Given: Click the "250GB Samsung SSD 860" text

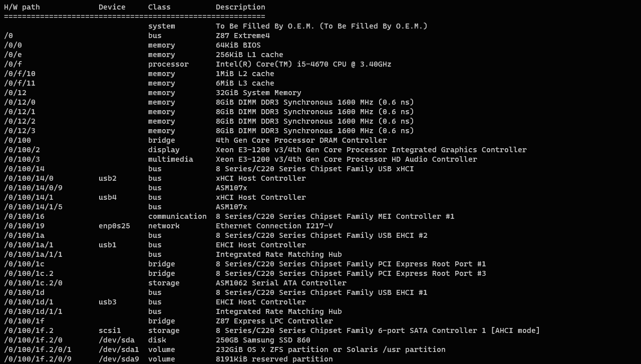Looking at the screenshot, I should coord(263,340).
